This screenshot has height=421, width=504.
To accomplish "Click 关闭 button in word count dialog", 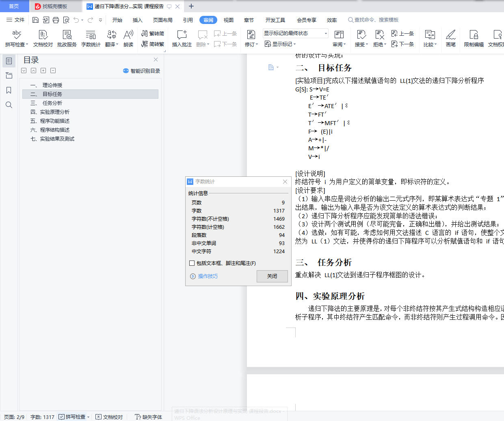I will [x=272, y=276].
